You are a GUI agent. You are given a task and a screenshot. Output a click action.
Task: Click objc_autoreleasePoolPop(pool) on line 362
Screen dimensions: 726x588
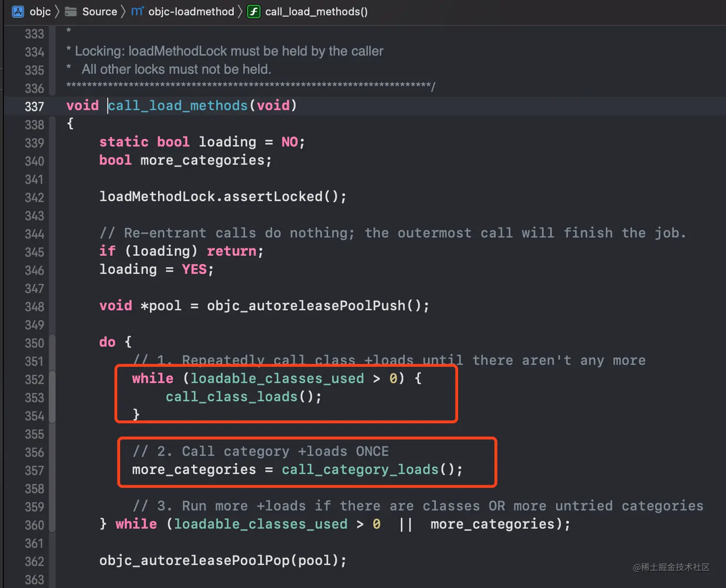(x=223, y=560)
